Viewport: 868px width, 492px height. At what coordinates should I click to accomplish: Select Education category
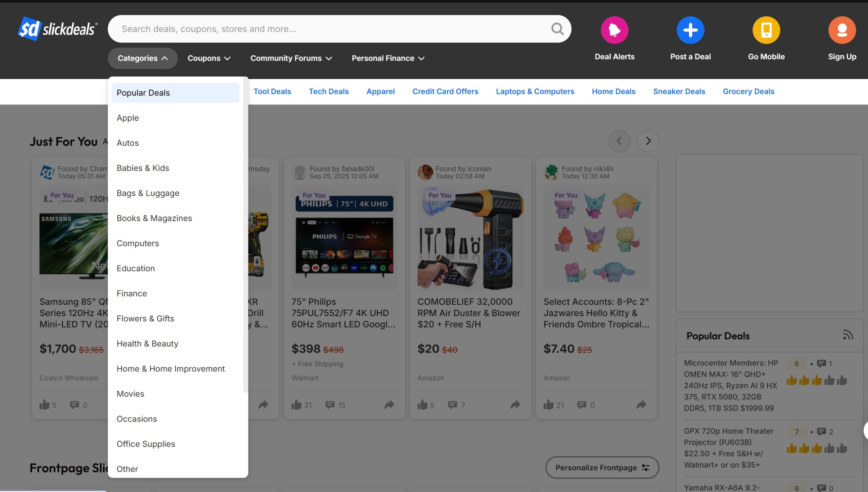click(x=175, y=269)
